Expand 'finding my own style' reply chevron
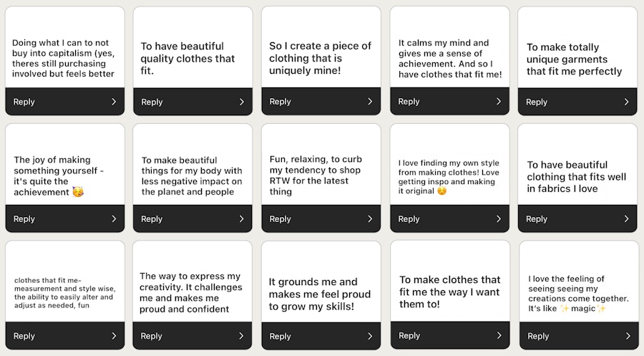 [499, 219]
